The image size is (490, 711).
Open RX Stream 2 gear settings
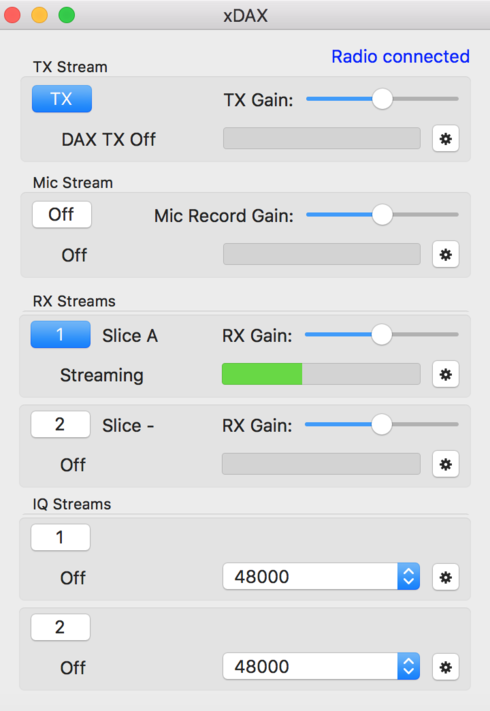coord(446,464)
